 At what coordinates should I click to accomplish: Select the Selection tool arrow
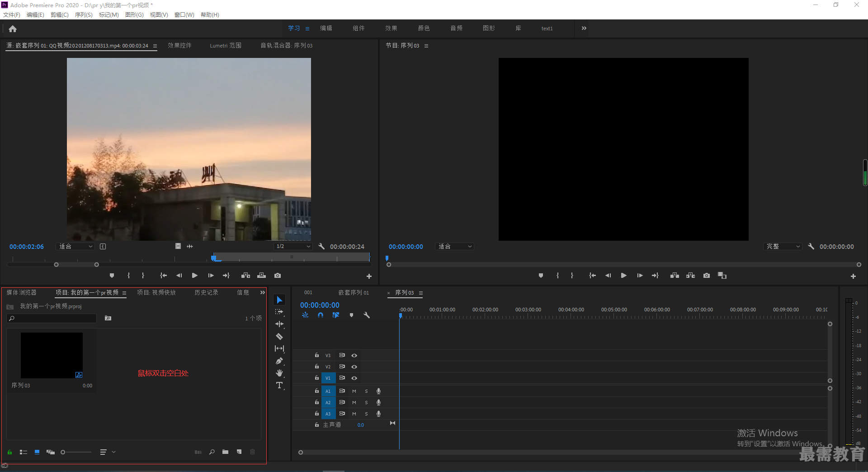pos(279,300)
